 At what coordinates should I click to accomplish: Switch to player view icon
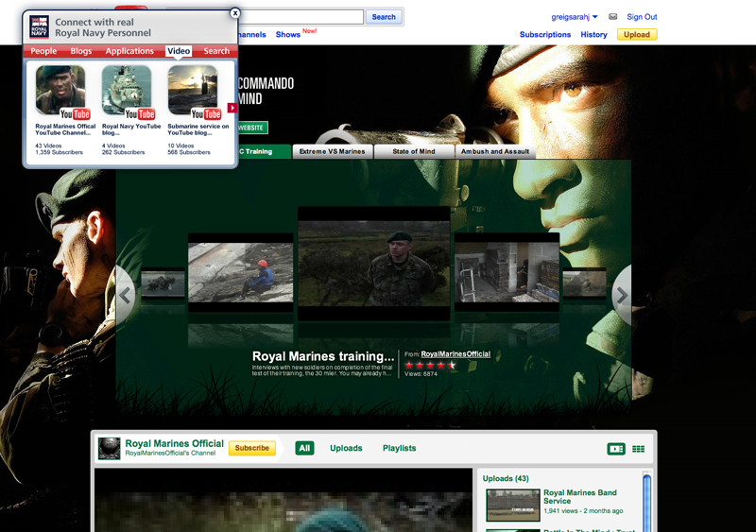pyautogui.click(x=616, y=449)
